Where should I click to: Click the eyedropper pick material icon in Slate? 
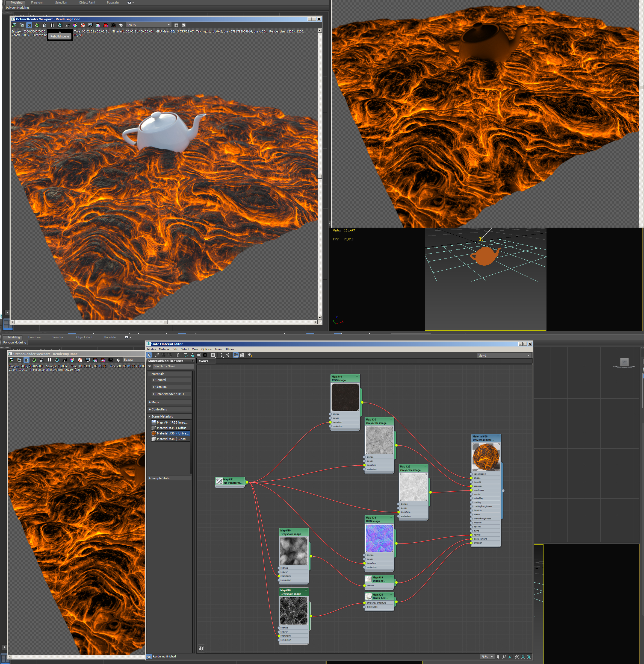[157, 355]
